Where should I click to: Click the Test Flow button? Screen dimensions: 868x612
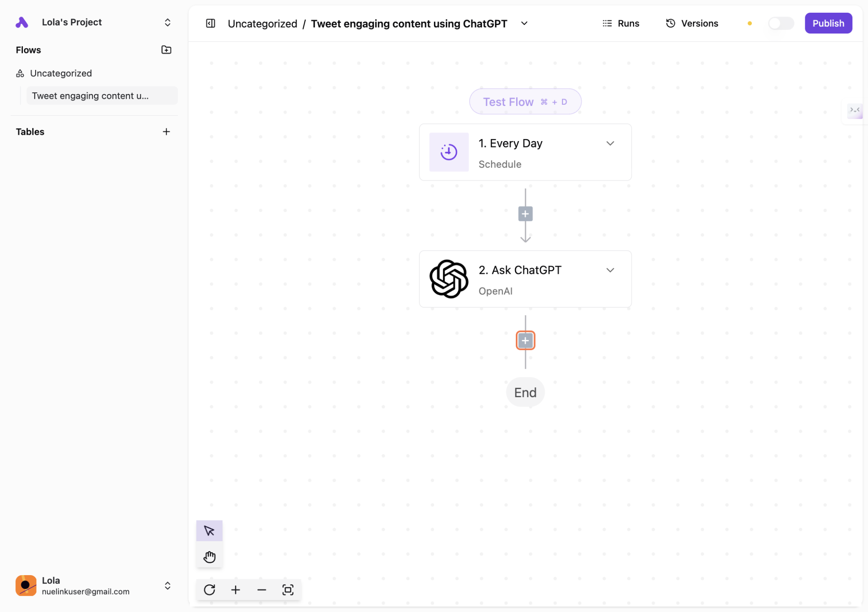525,102
